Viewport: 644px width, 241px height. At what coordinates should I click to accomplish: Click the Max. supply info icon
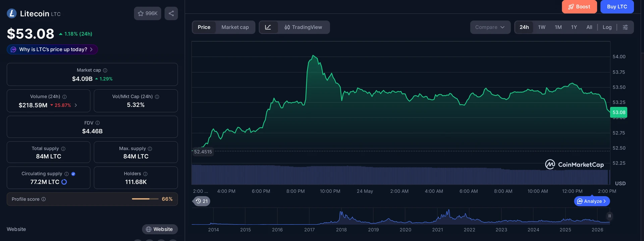point(150,149)
